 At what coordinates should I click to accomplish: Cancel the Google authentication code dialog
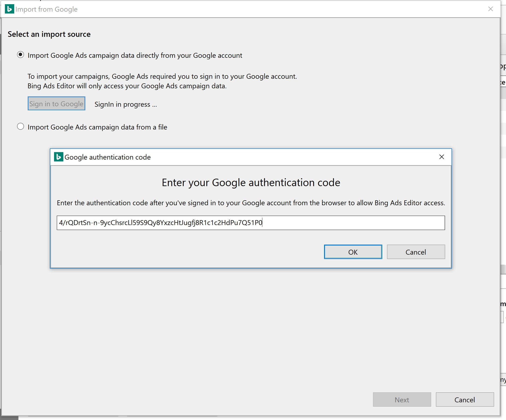(416, 252)
